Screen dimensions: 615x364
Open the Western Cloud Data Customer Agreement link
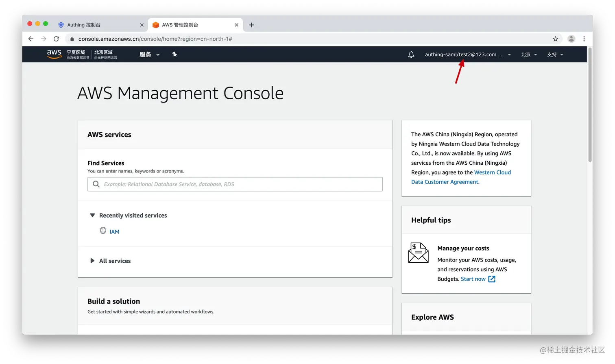click(461, 177)
